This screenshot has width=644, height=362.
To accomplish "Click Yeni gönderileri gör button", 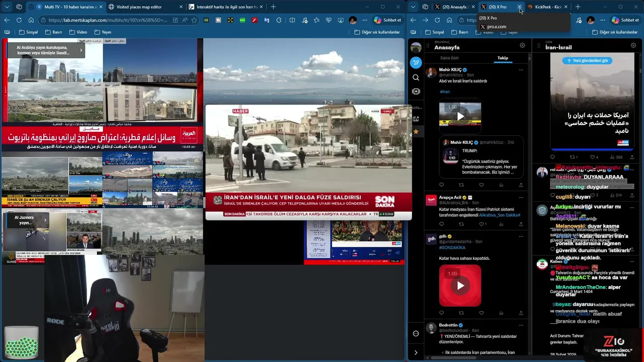I will click(x=587, y=60).
